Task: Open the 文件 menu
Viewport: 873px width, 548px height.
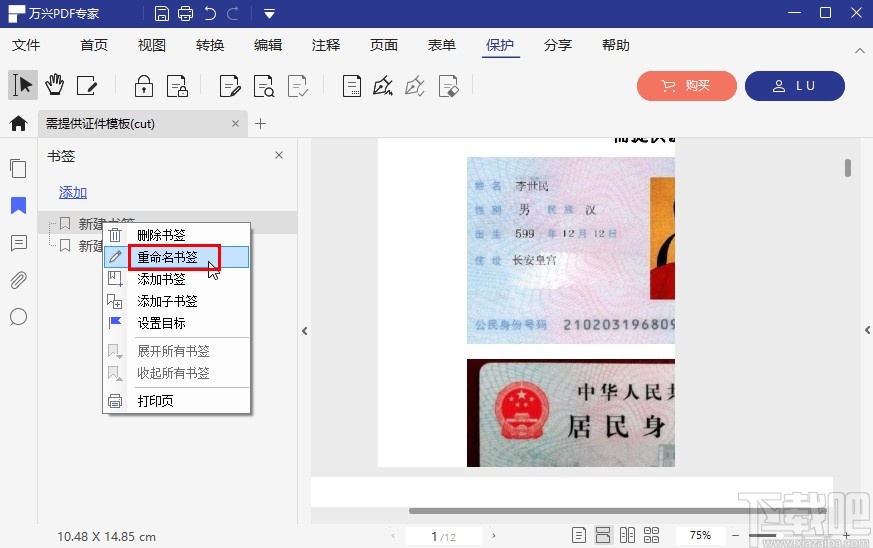Action: [x=26, y=45]
